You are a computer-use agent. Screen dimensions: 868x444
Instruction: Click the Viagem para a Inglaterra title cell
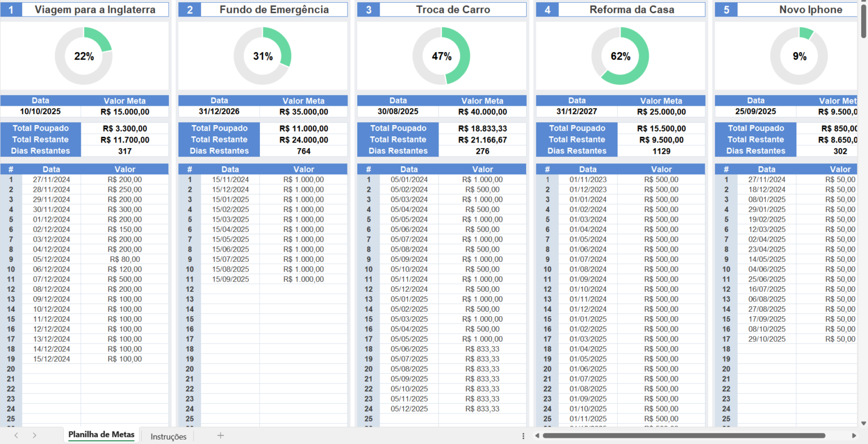point(96,9)
